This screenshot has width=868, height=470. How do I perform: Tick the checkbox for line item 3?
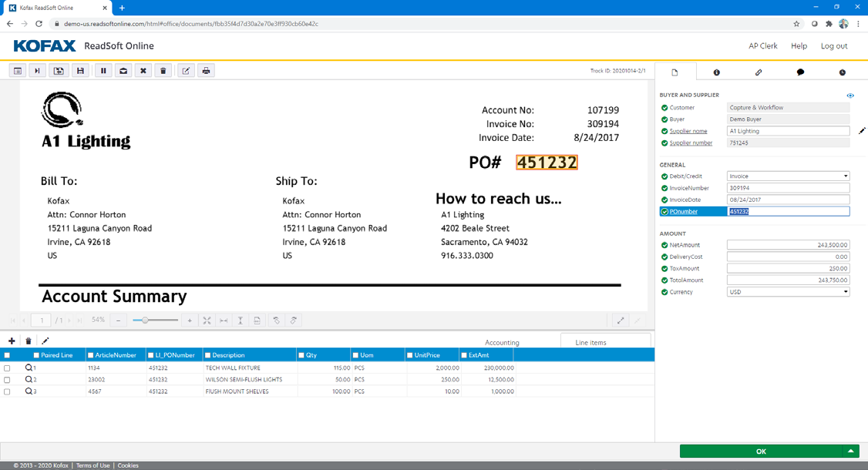pyautogui.click(x=7, y=391)
